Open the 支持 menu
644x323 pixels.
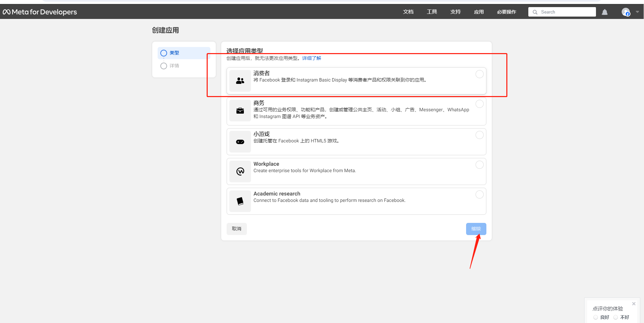(x=456, y=12)
